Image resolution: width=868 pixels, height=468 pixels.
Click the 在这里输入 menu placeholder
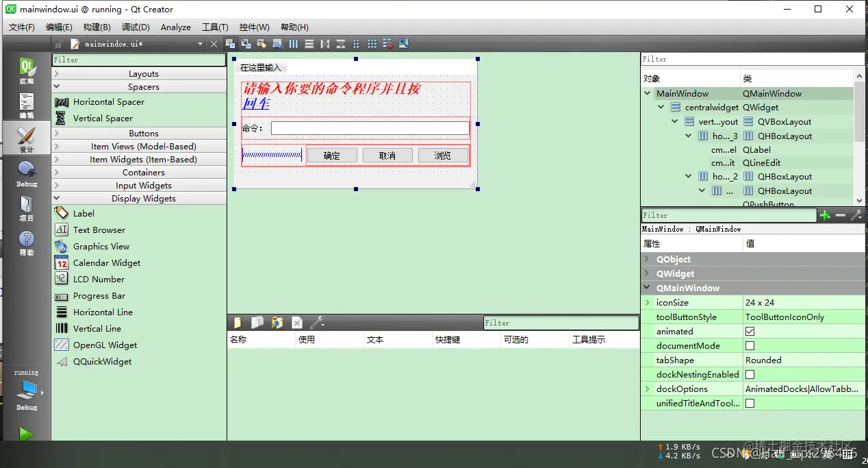click(x=261, y=67)
